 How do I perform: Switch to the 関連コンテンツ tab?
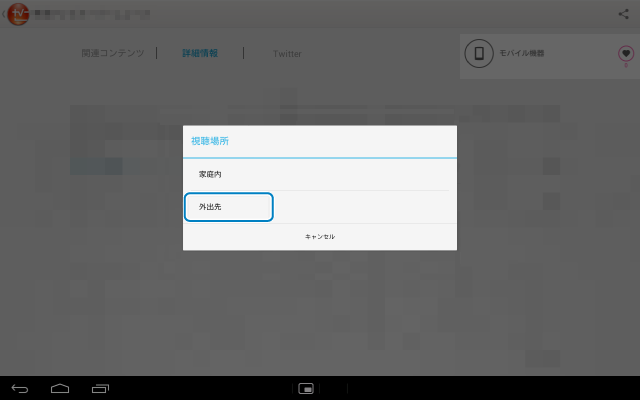[x=113, y=53]
